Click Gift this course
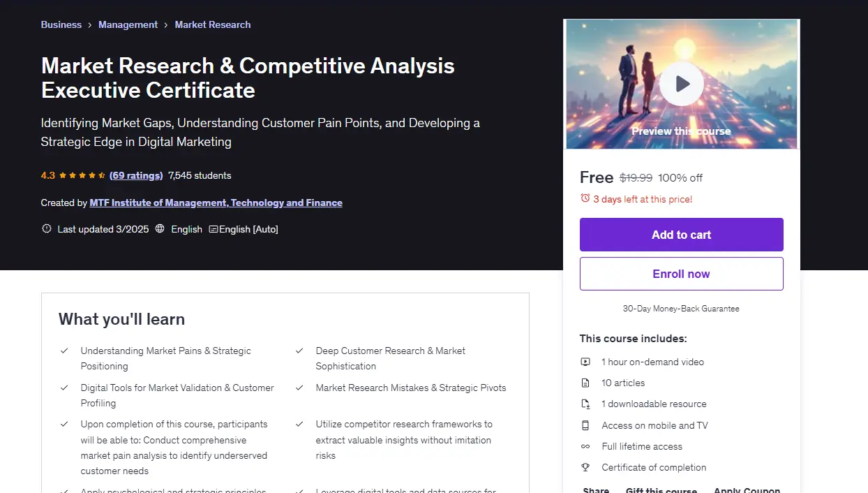This screenshot has width=868, height=493. (x=661, y=490)
